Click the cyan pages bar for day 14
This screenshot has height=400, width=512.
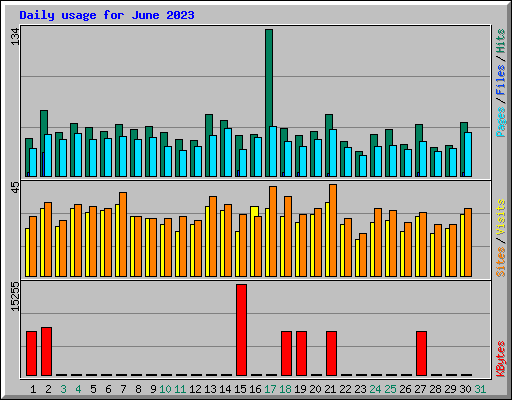coord(228,152)
